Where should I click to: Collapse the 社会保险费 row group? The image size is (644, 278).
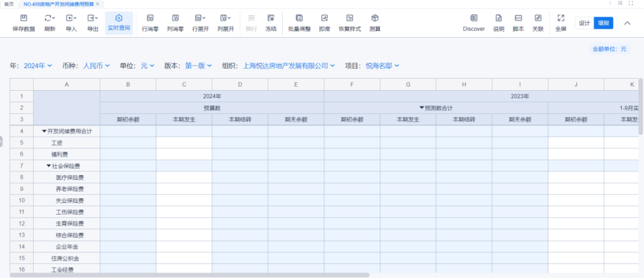(x=49, y=166)
